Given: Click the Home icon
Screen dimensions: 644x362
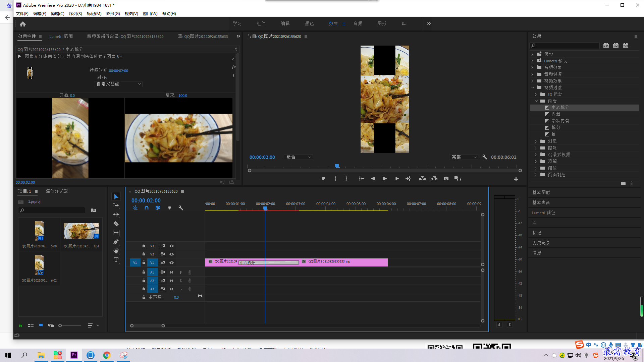Looking at the screenshot, I should (23, 24).
